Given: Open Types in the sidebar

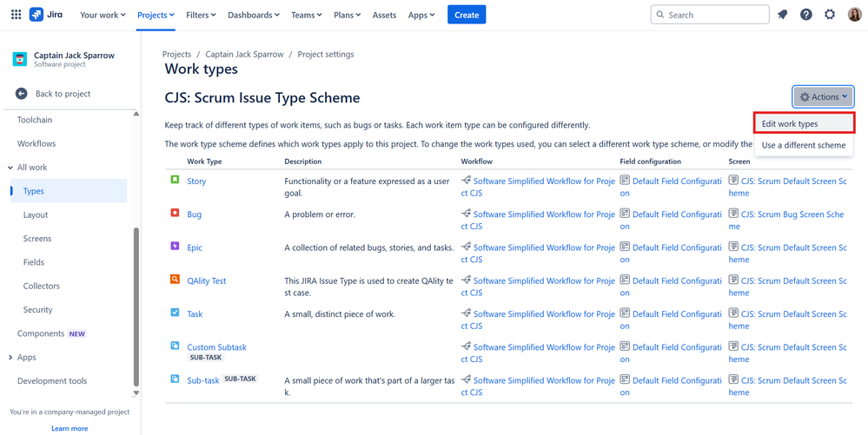Looking at the screenshot, I should click(69, 191).
